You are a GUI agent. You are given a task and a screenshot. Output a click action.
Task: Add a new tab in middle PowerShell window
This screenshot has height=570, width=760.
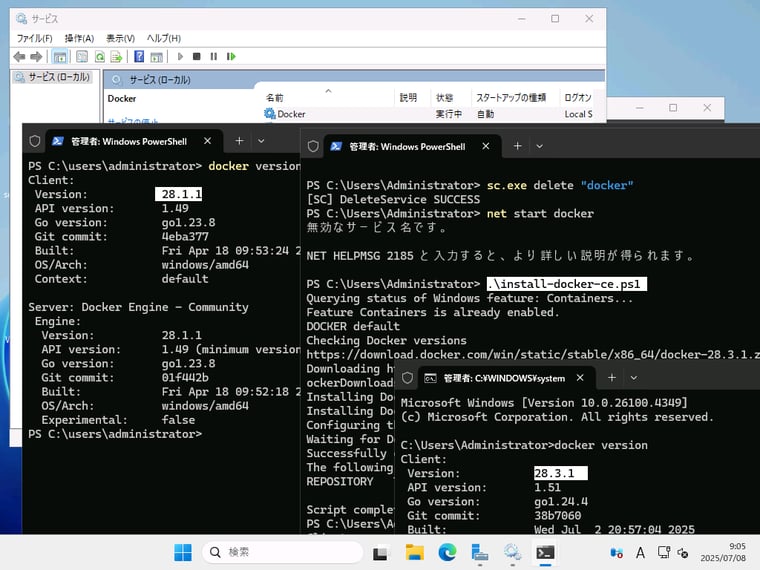[518, 146]
